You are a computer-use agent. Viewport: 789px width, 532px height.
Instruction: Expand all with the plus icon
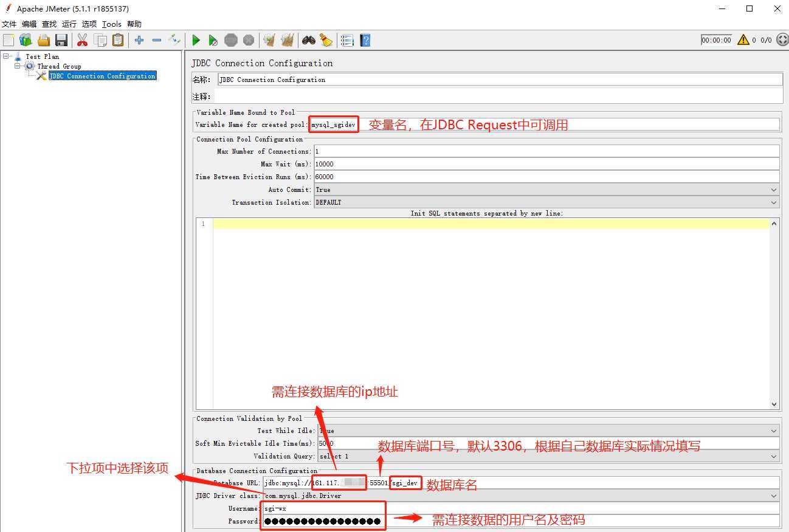pyautogui.click(x=139, y=40)
